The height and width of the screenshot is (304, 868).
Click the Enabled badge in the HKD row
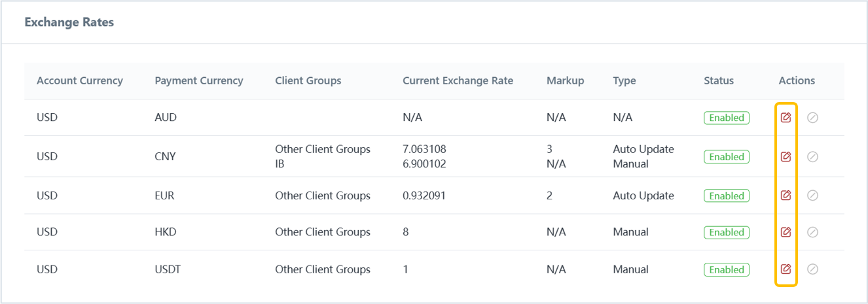click(x=727, y=232)
